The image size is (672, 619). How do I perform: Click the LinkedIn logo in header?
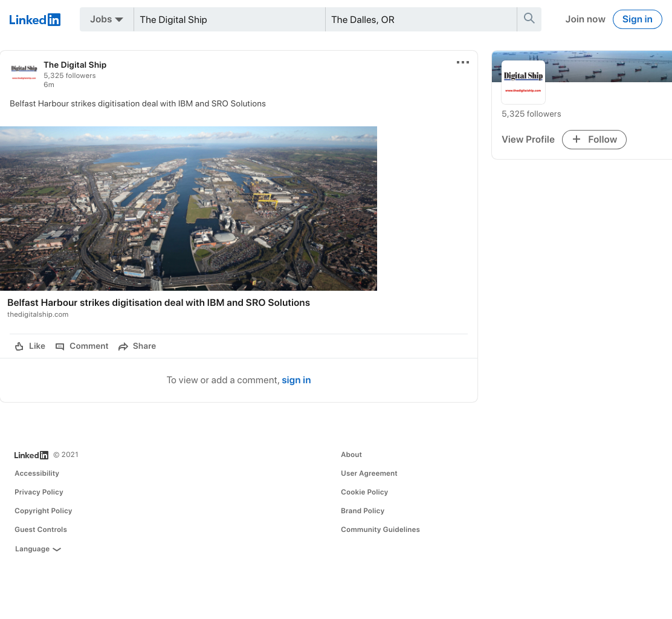click(34, 20)
